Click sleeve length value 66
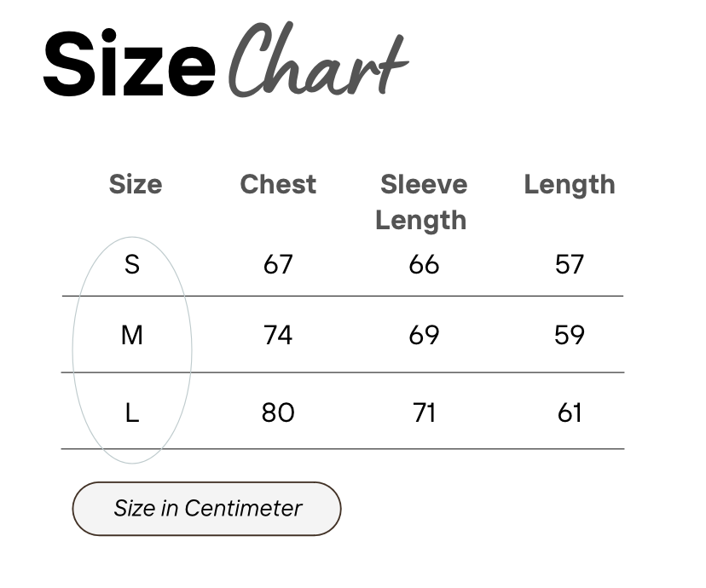 pyautogui.click(x=424, y=264)
